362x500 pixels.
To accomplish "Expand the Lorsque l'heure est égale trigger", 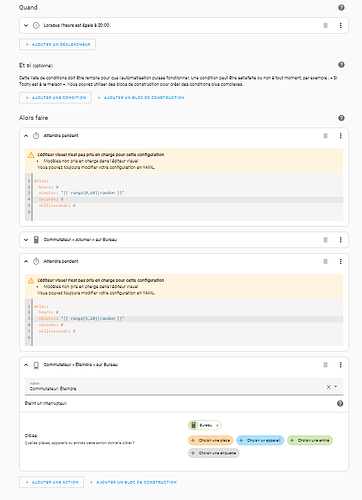I will (26, 25).
